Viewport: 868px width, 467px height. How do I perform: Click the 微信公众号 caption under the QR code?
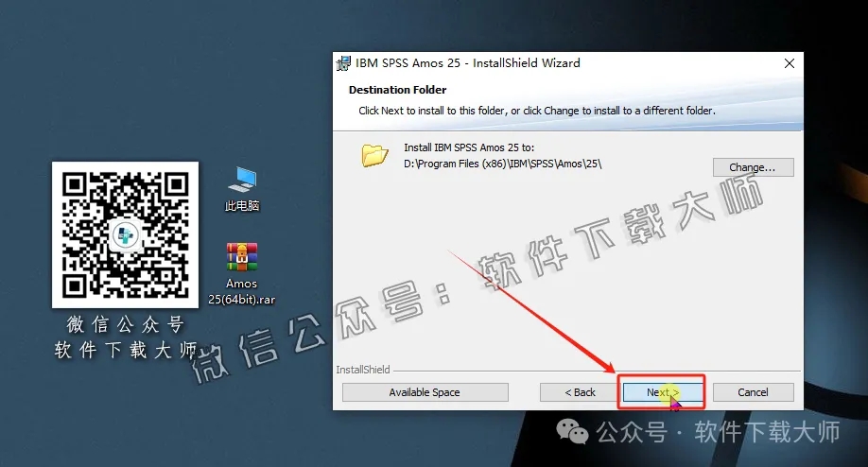pos(125,326)
